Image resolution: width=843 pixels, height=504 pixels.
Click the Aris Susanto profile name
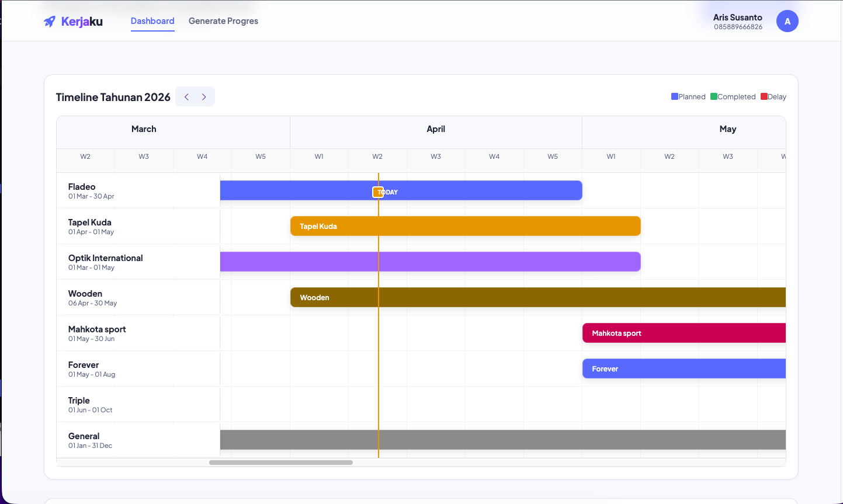[737, 18]
